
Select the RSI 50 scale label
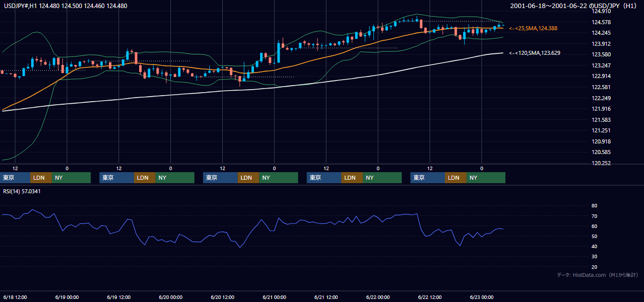tap(594, 236)
